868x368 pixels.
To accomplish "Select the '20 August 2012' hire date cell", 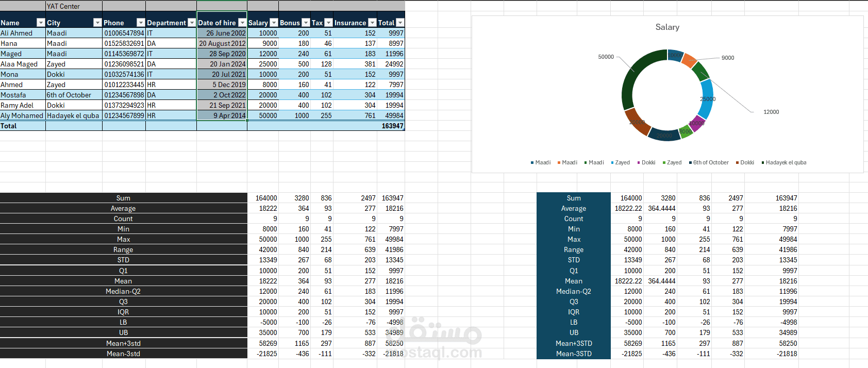I will point(222,43).
